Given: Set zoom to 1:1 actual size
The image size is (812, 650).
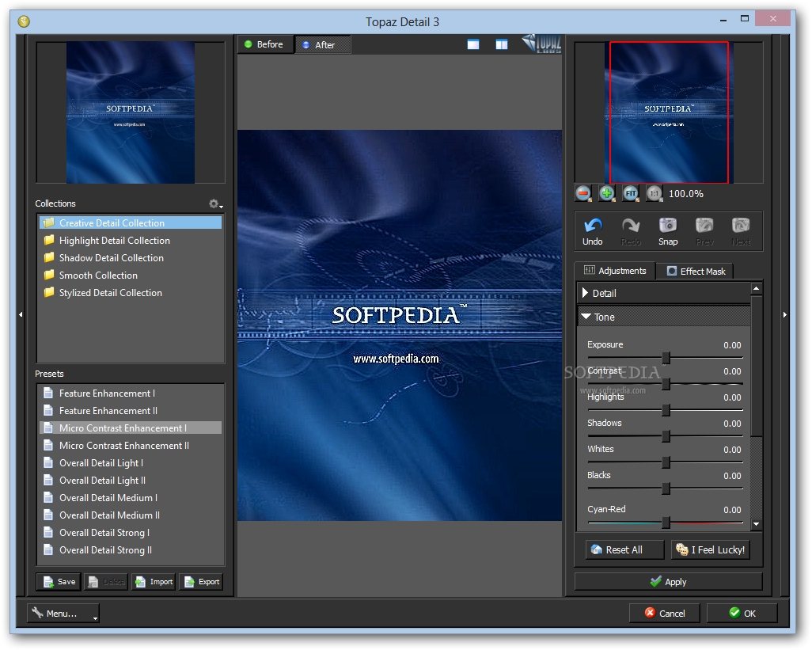Looking at the screenshot, I should (x=654, y=194).
